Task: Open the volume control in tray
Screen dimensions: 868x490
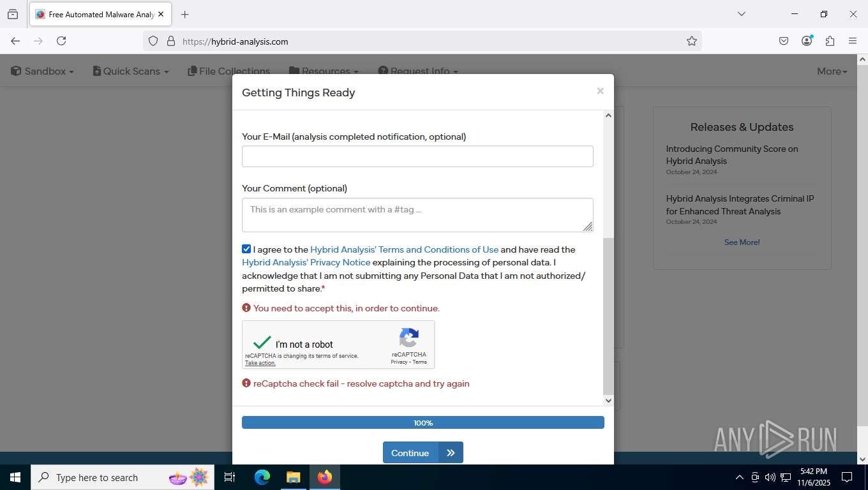Action: [x=770, y=477]
